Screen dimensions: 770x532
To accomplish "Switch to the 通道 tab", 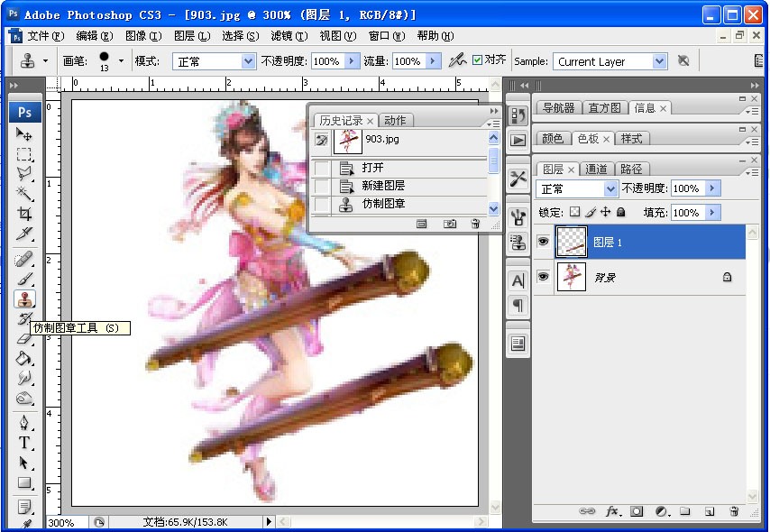I will (596, 169).
